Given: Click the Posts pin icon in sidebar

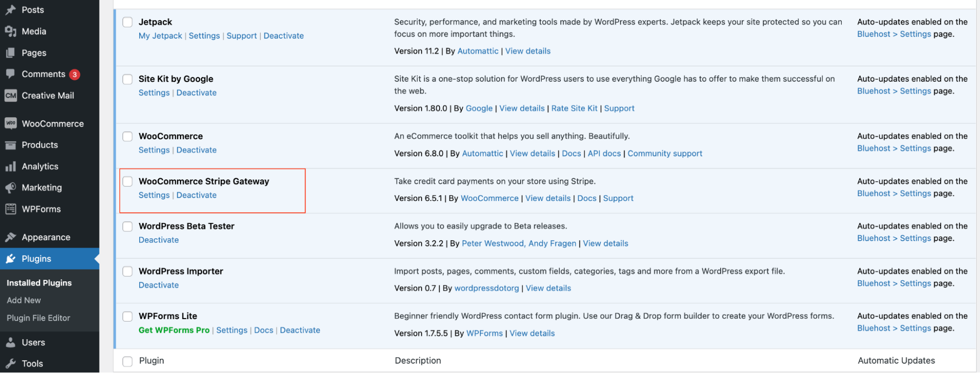Looking at the screenshot, I should tap(10, 10).
